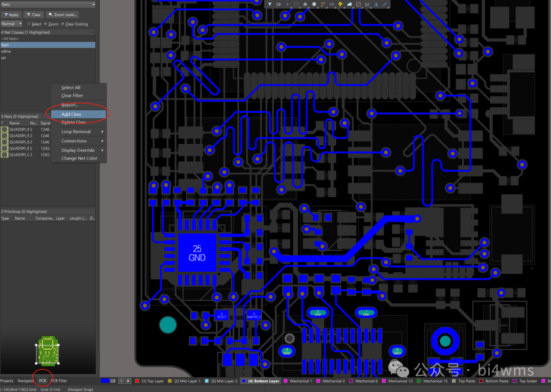Click the place via icon
The height and width of the screenshot is (392, 551).
tap(340, 4)
